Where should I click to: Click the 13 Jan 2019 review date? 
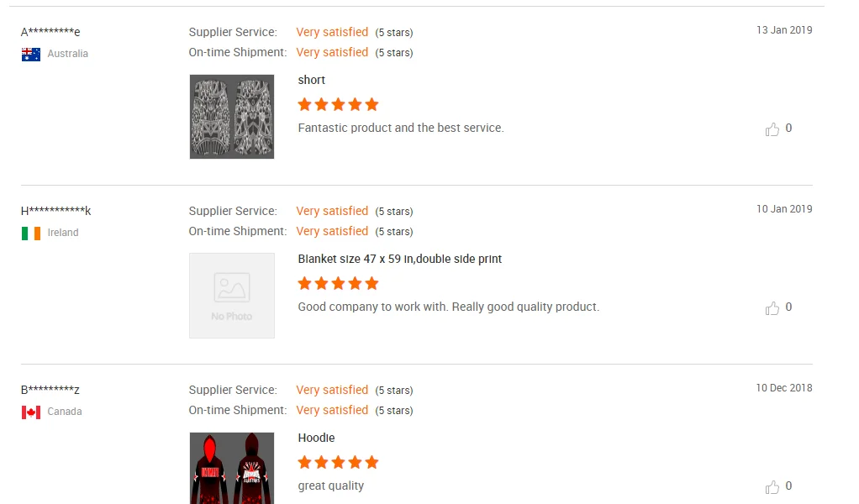784,30
